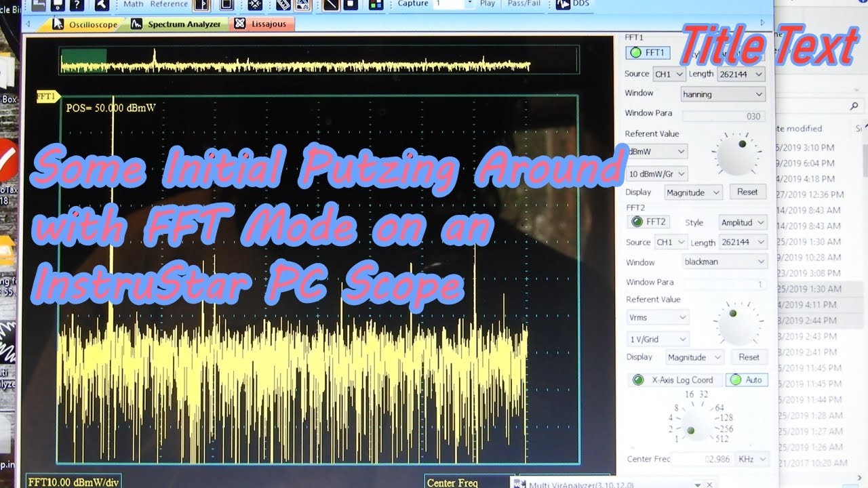This screenshot has width=868, height=488.
Task: Open FFT1 Source CH1 dropdown
Action: 669,74
